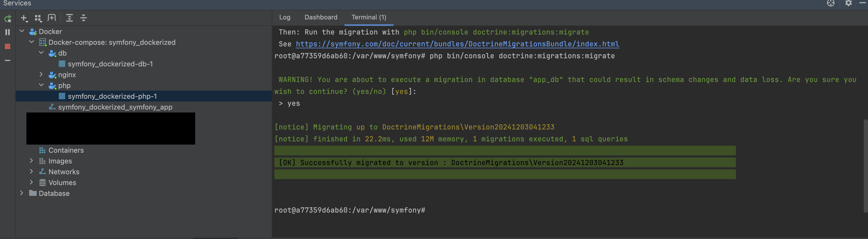The width and height of the screenshot is (868, 239).
Task: Click the crosshair icon in Services header
Action: [831, 3]
